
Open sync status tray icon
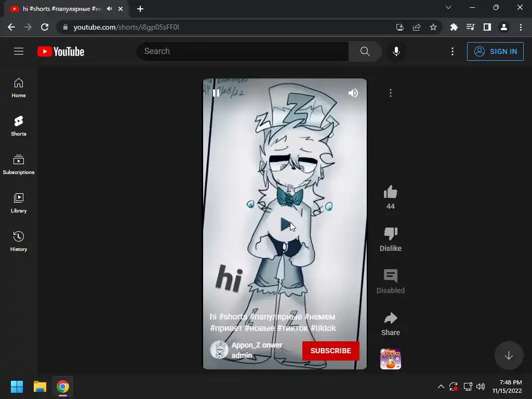click(x=454, y=387)
